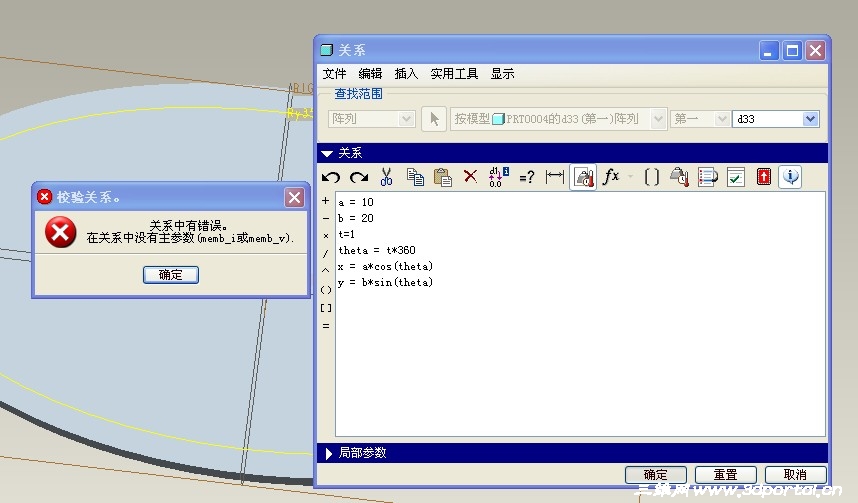858x503 pixels.
Task: Undo the last relation edit
Action: click(x=331, y=177)
